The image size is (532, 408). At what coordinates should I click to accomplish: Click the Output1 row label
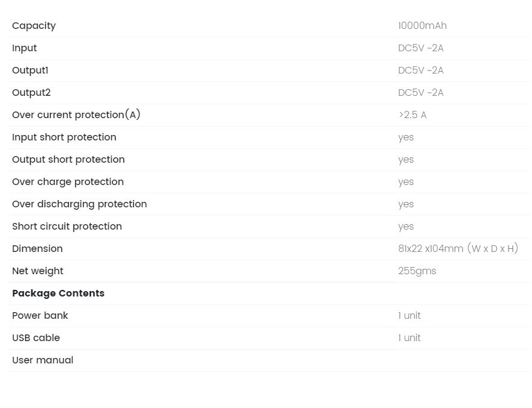pos(30,71)
